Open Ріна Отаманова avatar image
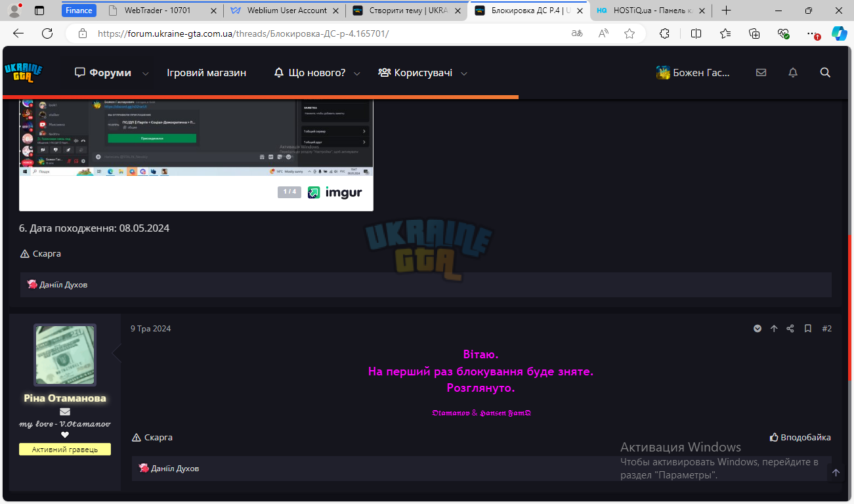854x504 pixels. [65, 354]
